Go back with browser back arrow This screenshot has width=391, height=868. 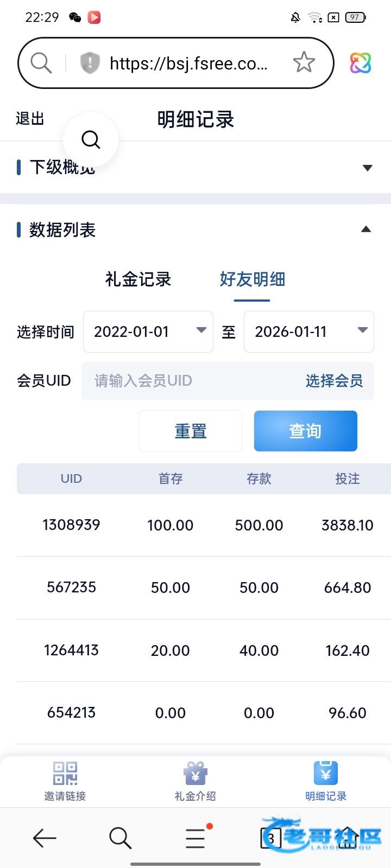coord(45,838)
